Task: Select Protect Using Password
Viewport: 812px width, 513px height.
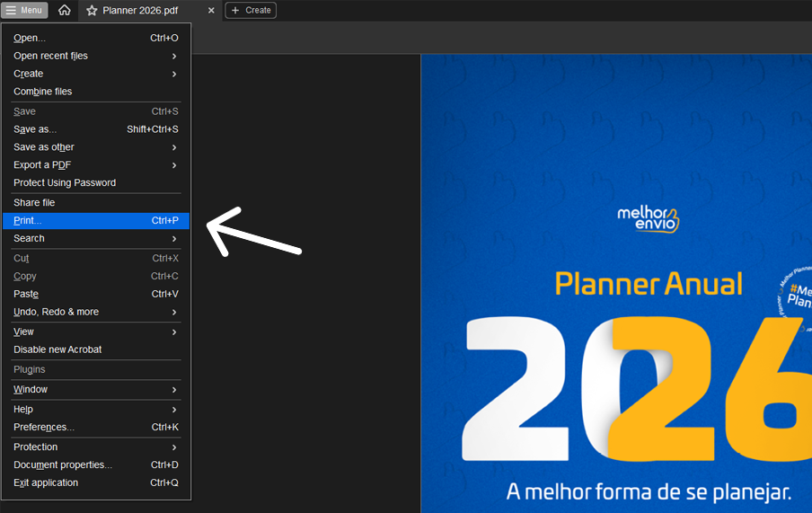Action: coord(96,182)
